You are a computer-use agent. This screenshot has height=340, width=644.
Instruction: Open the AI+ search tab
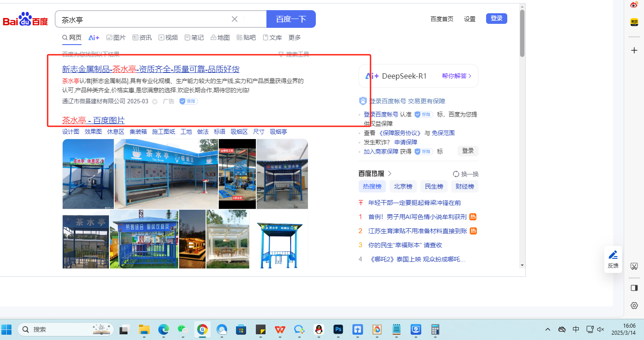(94, 38)
